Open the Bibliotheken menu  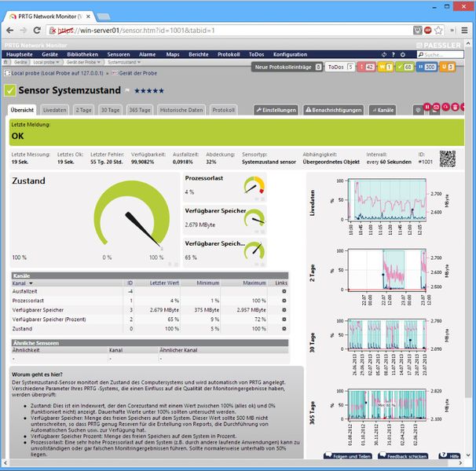coord(82,55)
